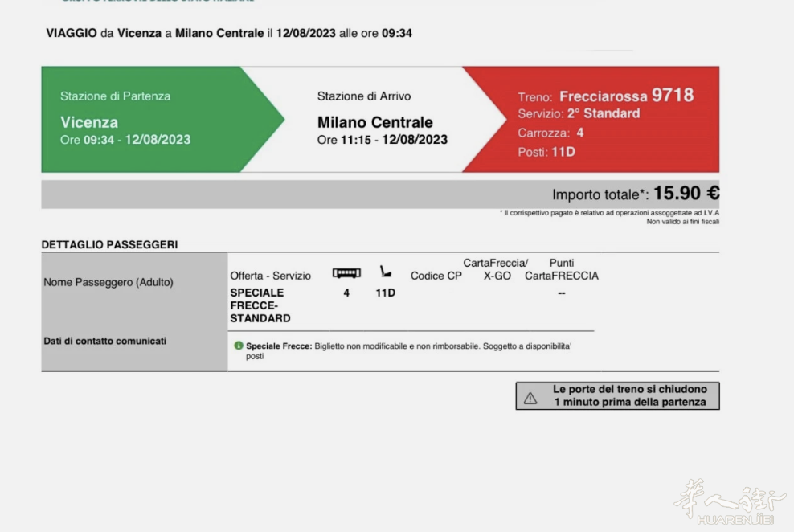The image size is (794, 532).
Task: Click the Servizio 2° Standard text
Action: pos(579,113)
